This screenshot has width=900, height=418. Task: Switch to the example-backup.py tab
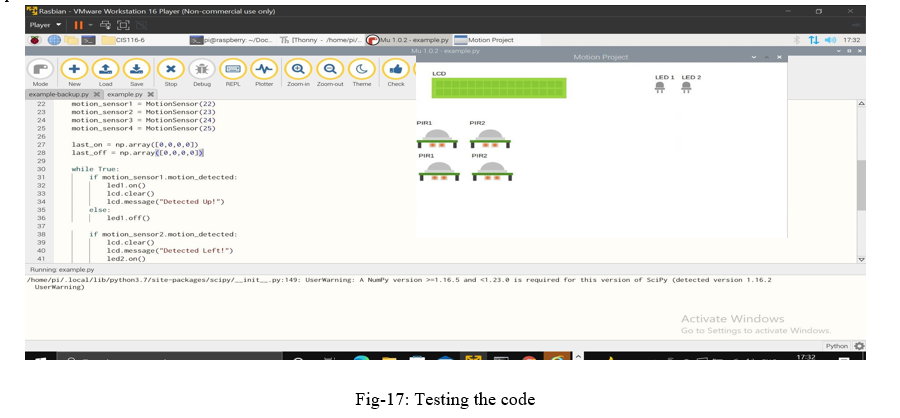tap(59, 94)
